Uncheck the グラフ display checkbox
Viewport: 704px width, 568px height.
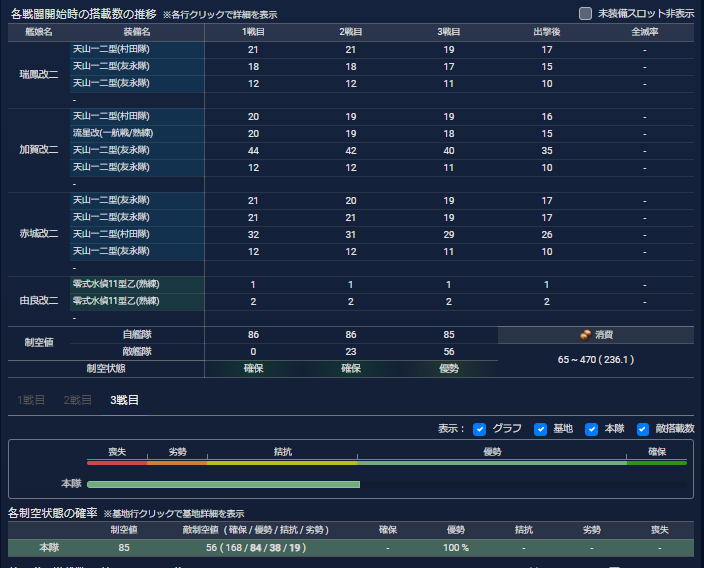tap(480, 429)
